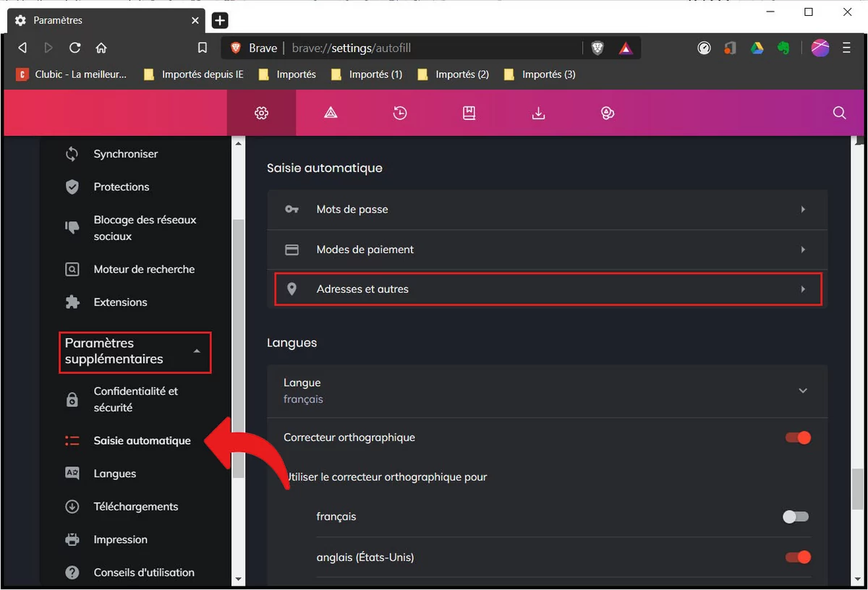Click the Google Drive extension icon
Viewport: 868px width, 590px height.
757,48
